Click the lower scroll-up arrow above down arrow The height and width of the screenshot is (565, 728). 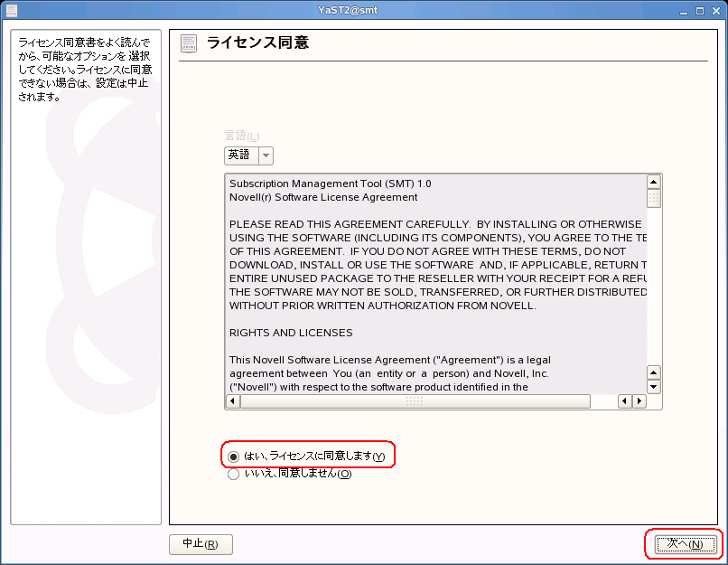pos(654,372)
